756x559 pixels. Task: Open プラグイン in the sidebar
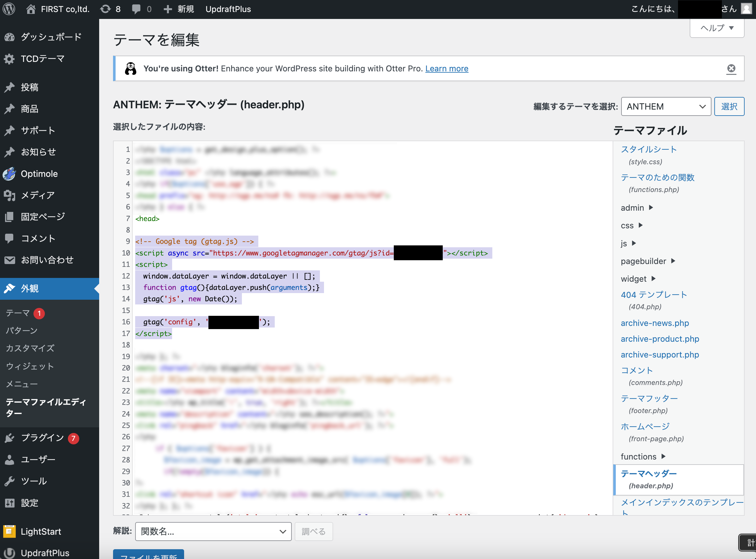(49, 438)
